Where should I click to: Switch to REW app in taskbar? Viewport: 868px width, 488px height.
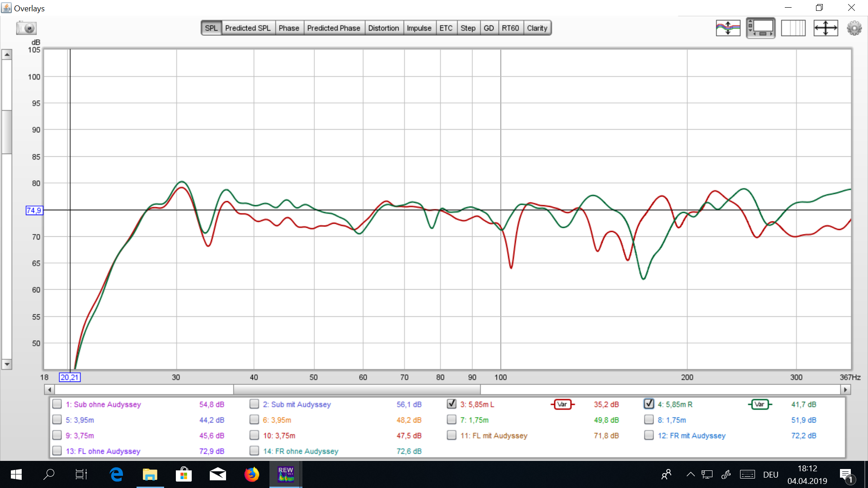pos(286,474)
